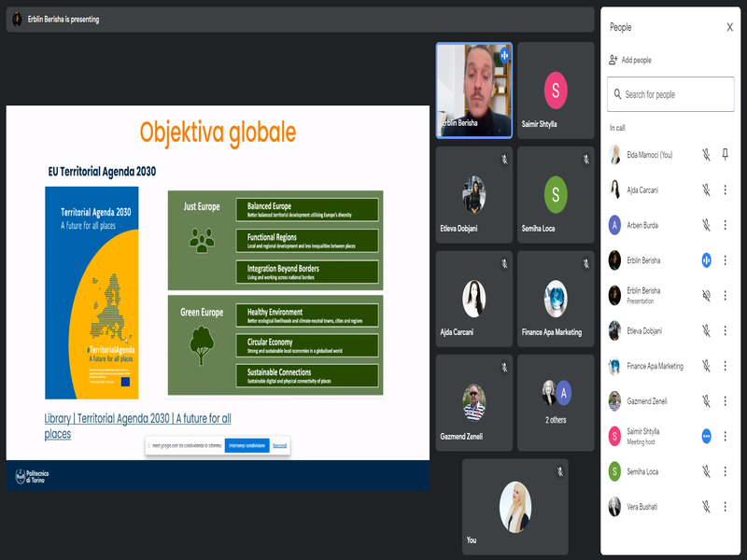
Task: Select Semiha Loca's video tile
Action: (x=556, y=195)
